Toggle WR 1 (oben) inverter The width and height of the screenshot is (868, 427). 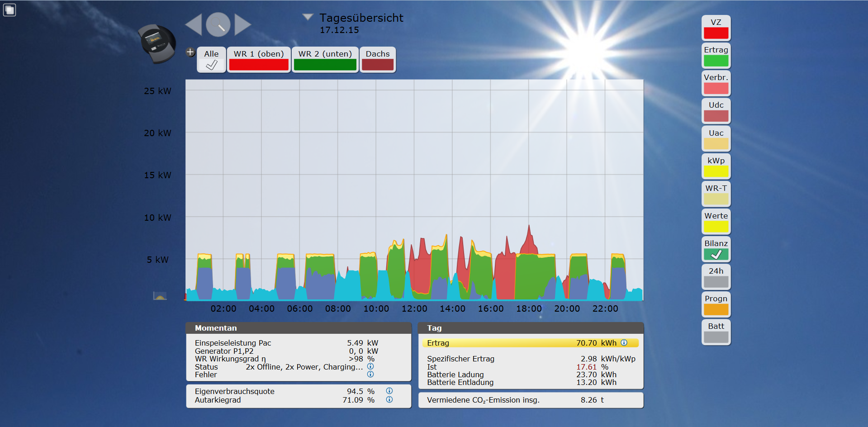tap(259, 59)
